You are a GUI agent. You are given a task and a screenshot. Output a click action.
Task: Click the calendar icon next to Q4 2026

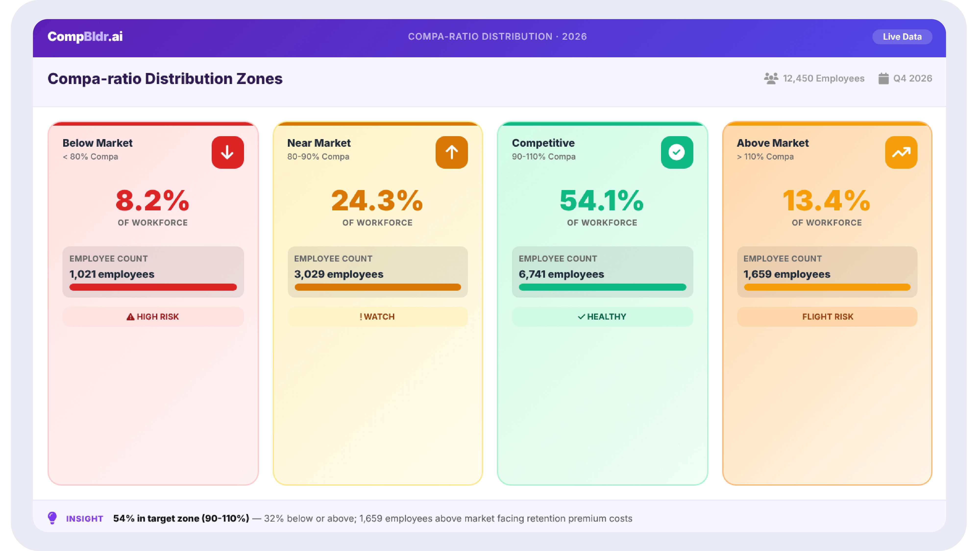(x=883, y=79)
